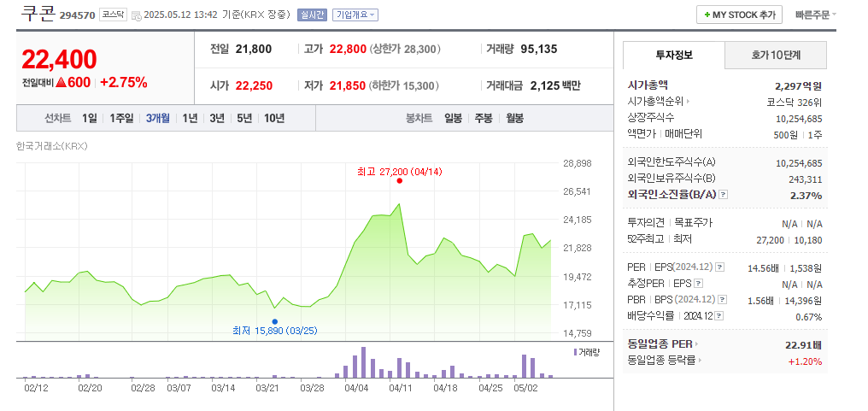Screen dimensions: 868x411
Task: Click the help icon next to 추정PER EPS
Action: [699, 284]
